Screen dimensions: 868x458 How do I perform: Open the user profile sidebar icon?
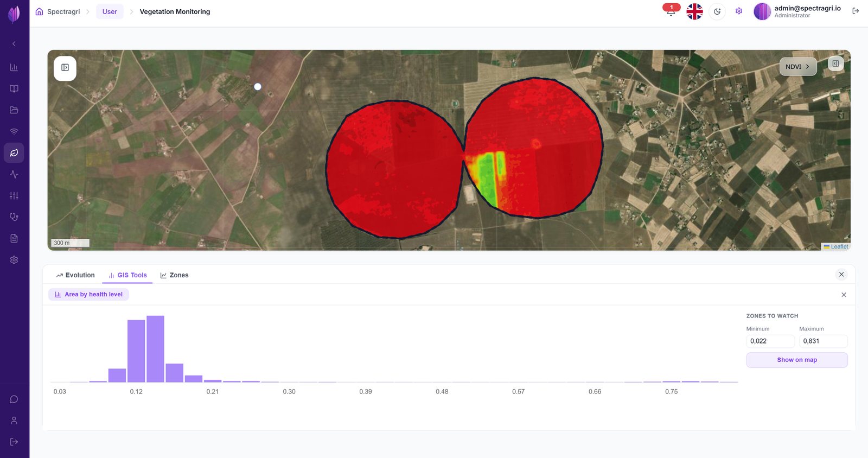tap(14, 421)
